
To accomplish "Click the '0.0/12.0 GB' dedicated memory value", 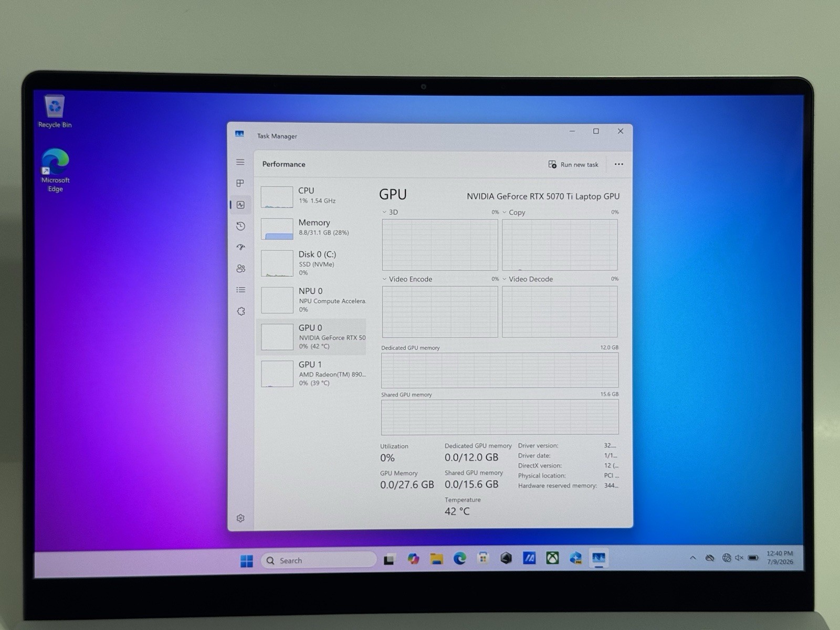I will [471, 457].
